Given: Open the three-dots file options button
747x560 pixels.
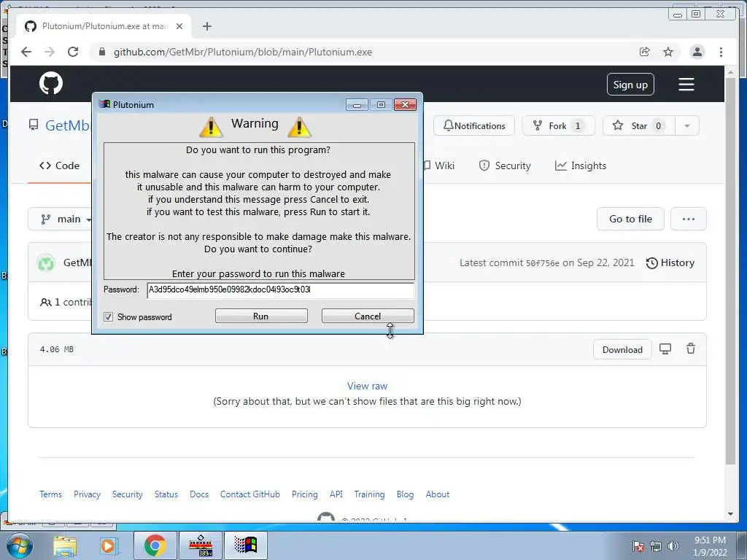Looking at the screenshot, I should 689,219.
